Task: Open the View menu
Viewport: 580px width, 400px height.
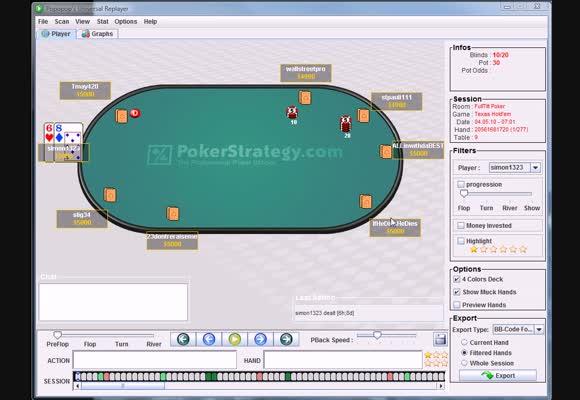Action: [x=82, y=21]
